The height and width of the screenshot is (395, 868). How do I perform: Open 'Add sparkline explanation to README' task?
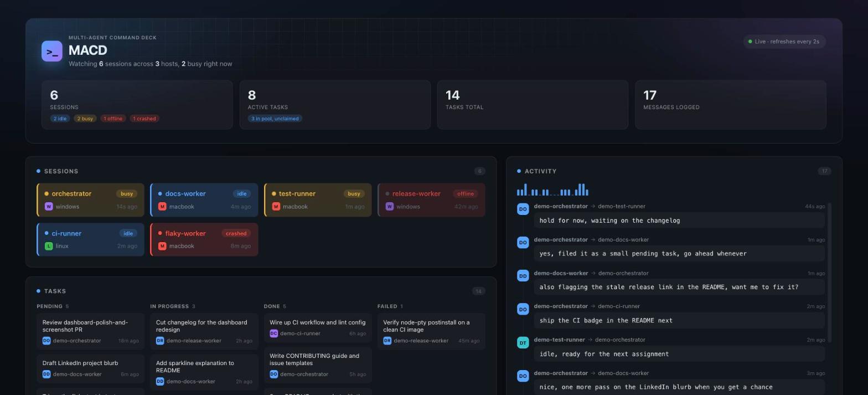click(x=204, y=372)
